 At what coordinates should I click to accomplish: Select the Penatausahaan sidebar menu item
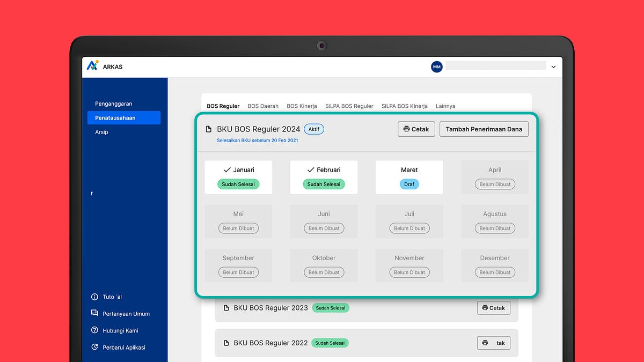point(124,117)
